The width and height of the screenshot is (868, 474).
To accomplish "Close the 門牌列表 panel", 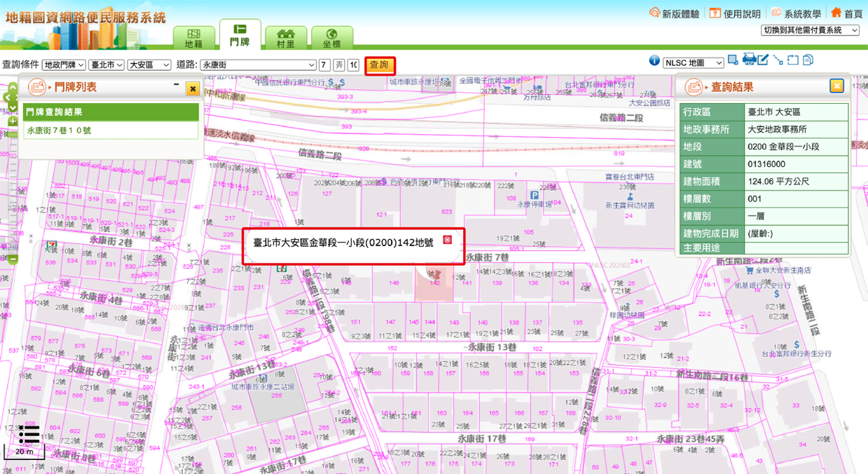I will click(x=193, y=89).
